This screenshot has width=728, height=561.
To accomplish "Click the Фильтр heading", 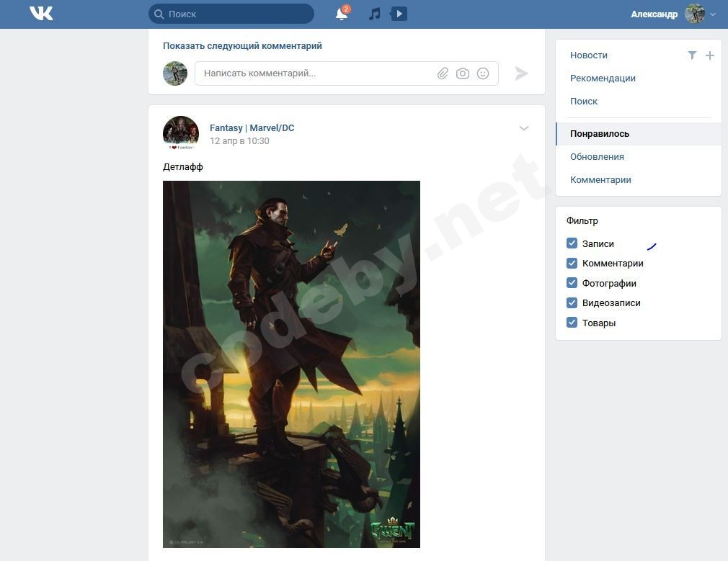I will click(582, 220).
